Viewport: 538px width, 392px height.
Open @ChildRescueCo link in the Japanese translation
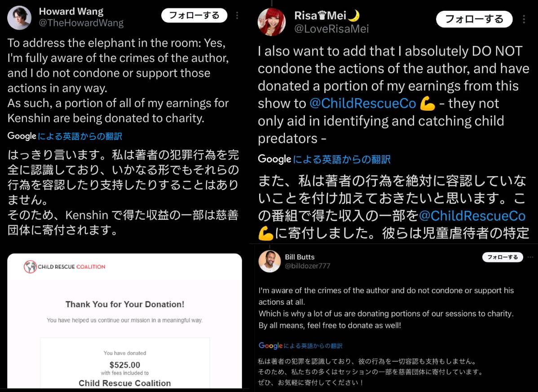pyautogui.click(x=472, y=216)
